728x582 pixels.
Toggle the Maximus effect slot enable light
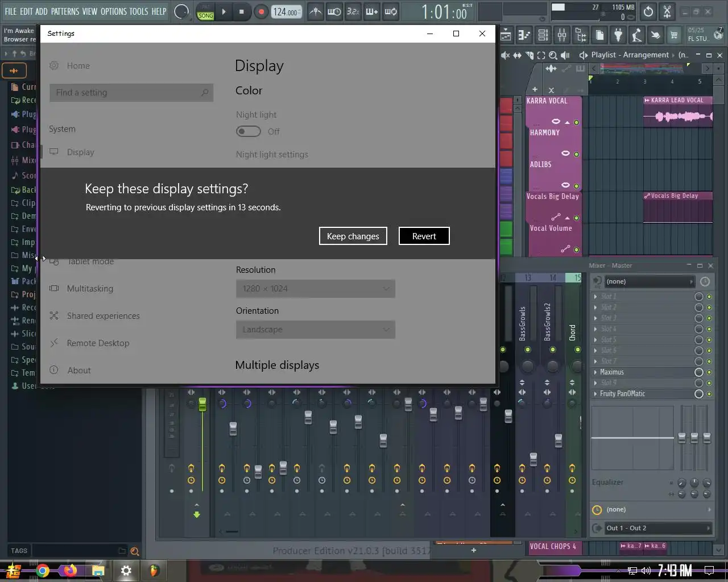(709, 372)
